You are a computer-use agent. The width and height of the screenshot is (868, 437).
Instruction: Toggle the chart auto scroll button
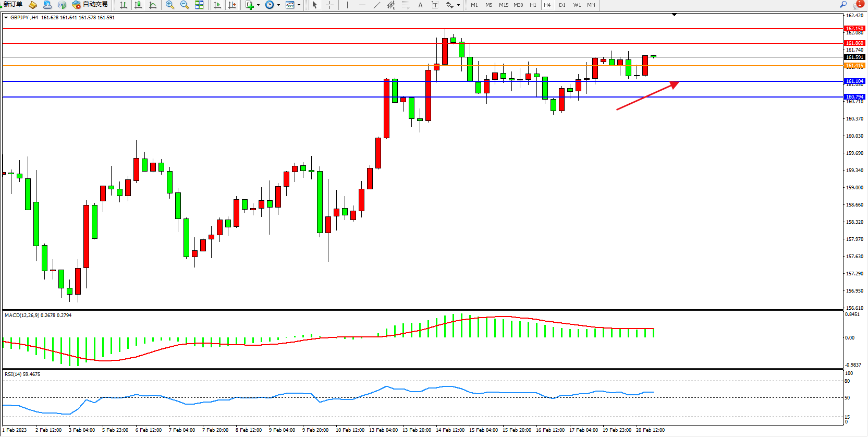[217, 5]
